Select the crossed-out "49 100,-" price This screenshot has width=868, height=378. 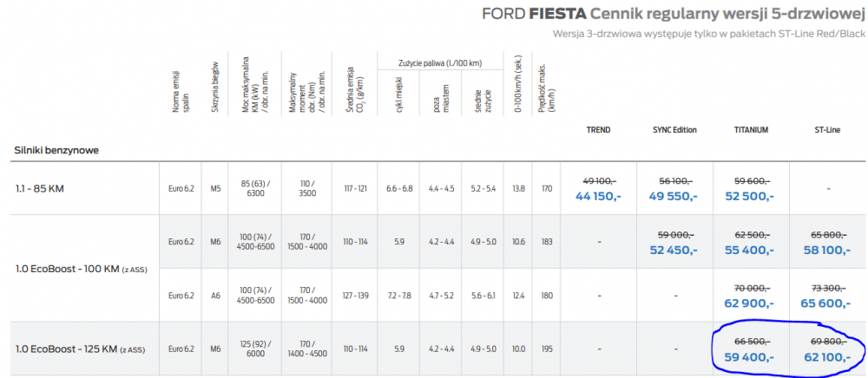[598, 180]
